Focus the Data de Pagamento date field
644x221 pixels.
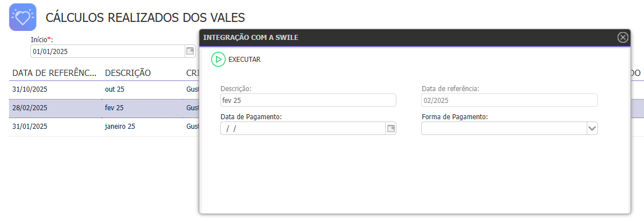(x=303, y=128)
